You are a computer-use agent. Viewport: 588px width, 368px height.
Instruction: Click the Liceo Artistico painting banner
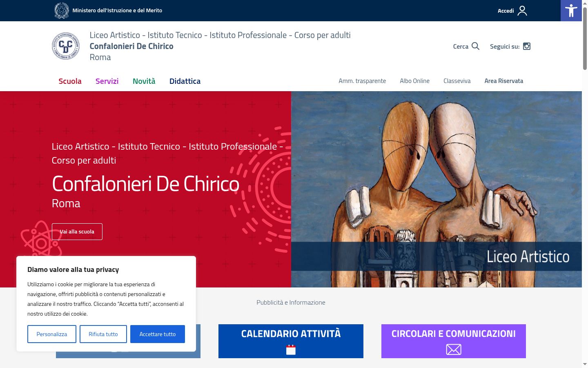click(437, 189)
